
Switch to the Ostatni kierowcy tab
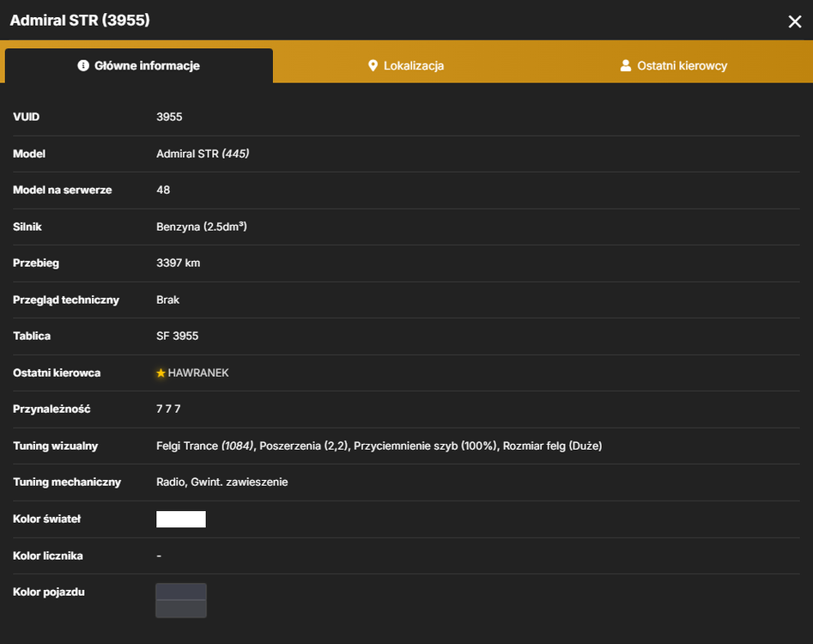[674, 66]
